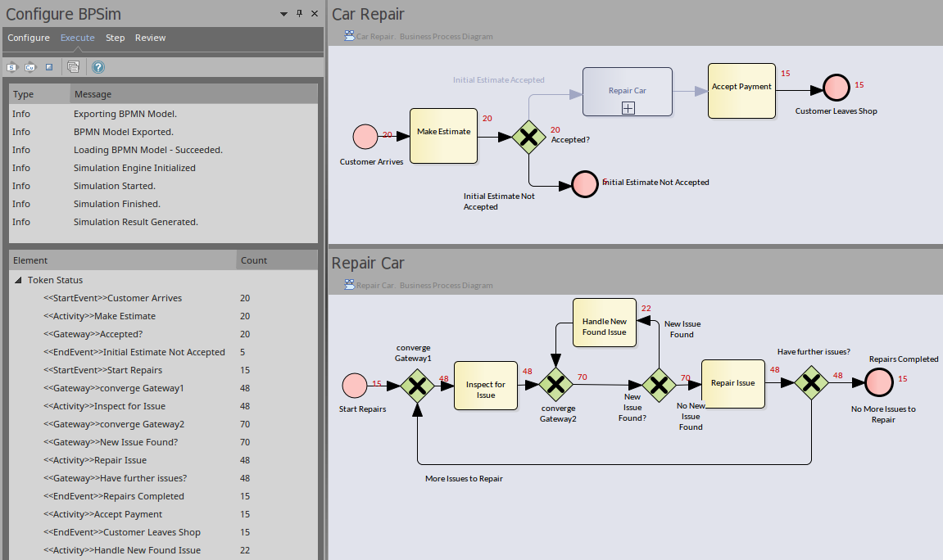Collapse the Token Status tree node
Viewport: 943px width, 560px height.
click(18, 280)
